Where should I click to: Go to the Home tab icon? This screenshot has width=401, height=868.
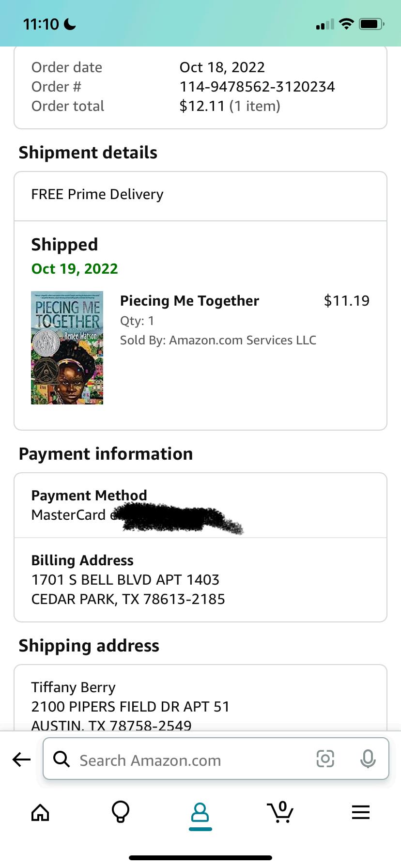(40, 812)
